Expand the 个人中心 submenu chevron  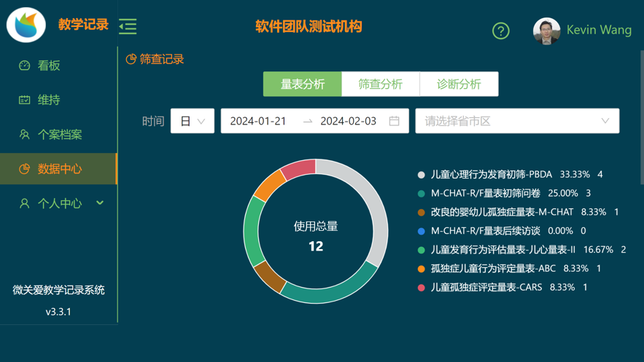click(100, 202)
